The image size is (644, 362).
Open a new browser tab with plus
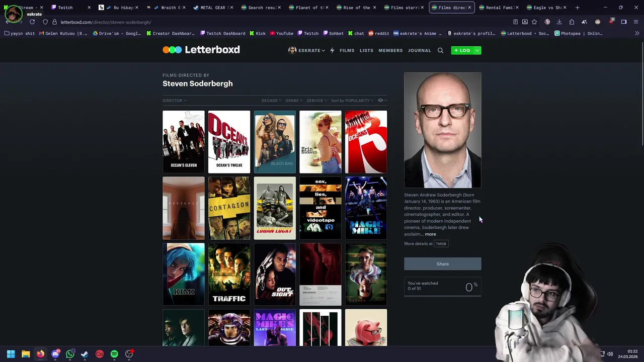[x=577, y=8]
